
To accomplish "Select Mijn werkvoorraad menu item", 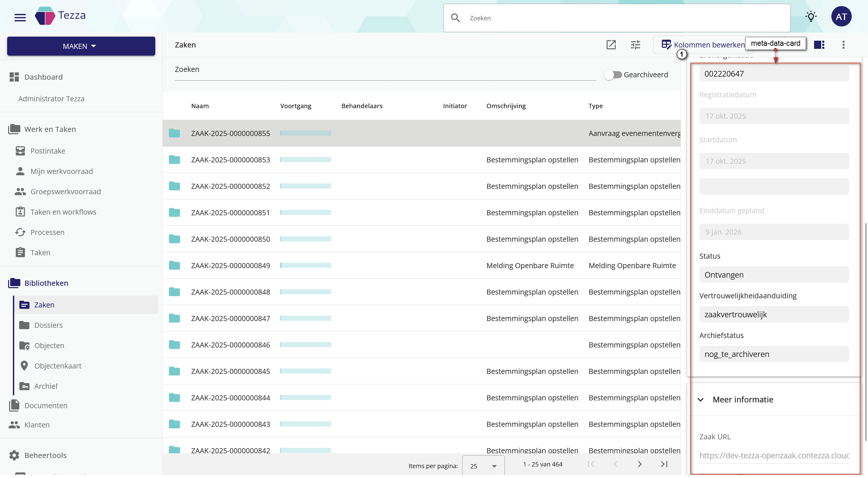I will click(61, 171).
